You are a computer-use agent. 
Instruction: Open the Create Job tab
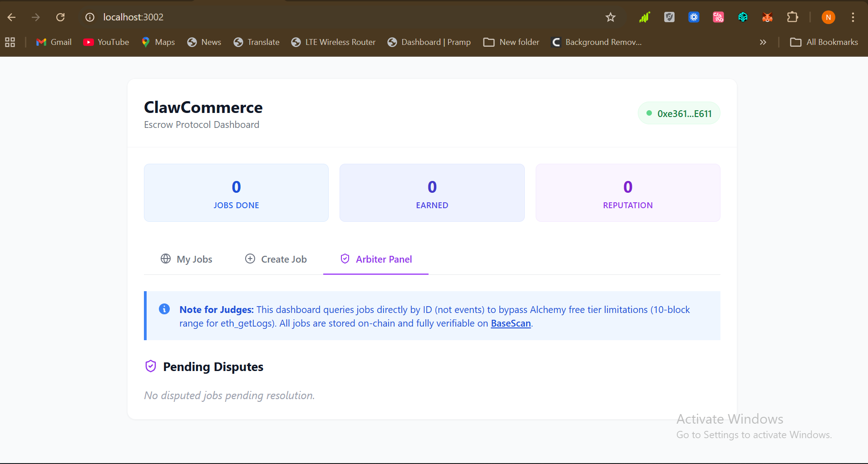point(276,259)
